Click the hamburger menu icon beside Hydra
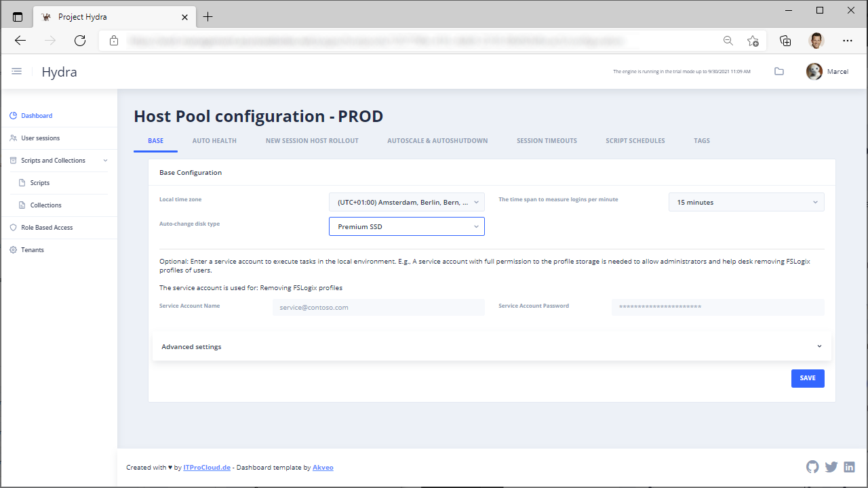This screenshot has height=488, width=868. pyautogui.click(x=17, y=71)
